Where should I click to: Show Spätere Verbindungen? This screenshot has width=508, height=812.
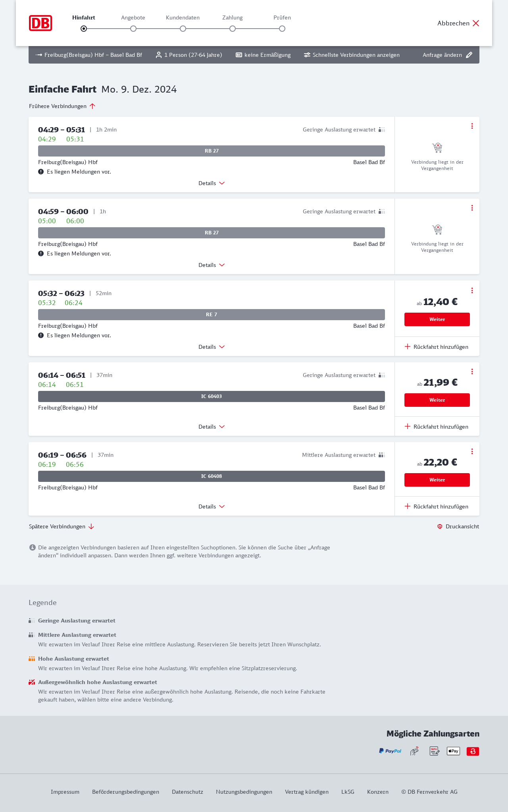pos(62,526)
